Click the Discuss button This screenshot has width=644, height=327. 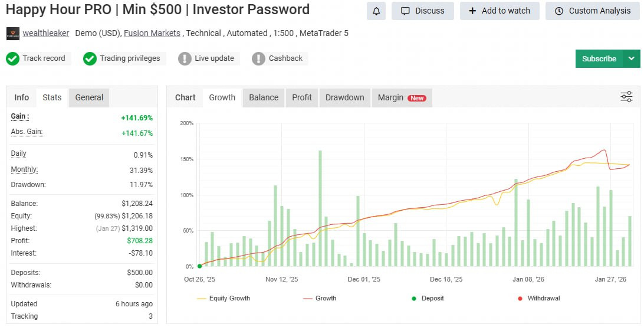[x=422, y=11]
